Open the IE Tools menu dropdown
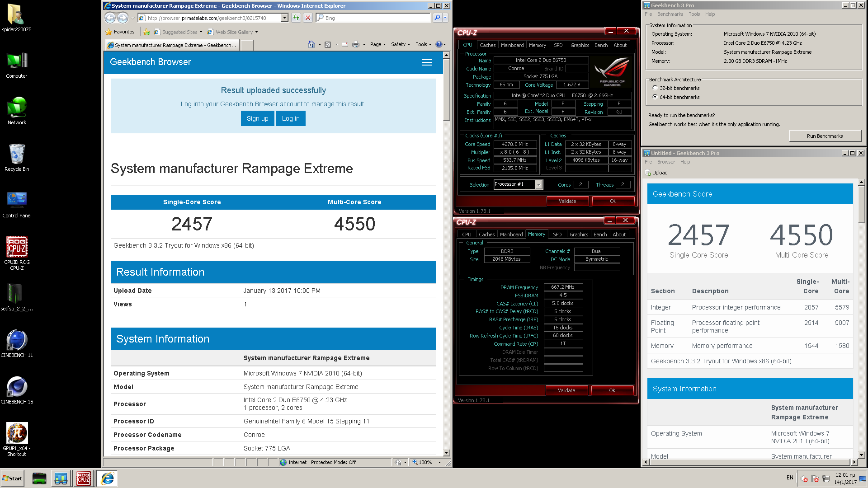The height and width of the screenshot is (488, 868). pos(423,44)
